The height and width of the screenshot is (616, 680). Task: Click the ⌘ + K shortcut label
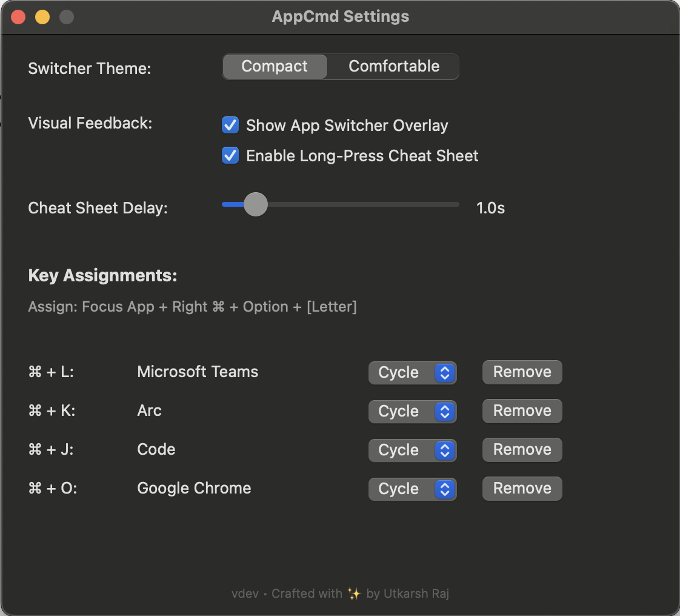pyautogui.click(x=52, y=410)
